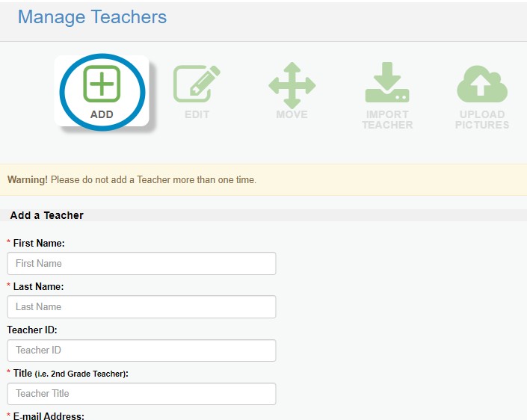Select the Manage Teachers heading text
Image resolution: width=527 pixels, height=420 pixels.
[92, 16]
